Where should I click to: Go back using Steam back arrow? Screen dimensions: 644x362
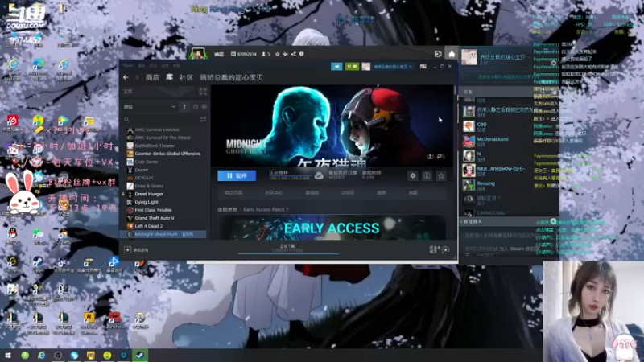coord(126,77)
